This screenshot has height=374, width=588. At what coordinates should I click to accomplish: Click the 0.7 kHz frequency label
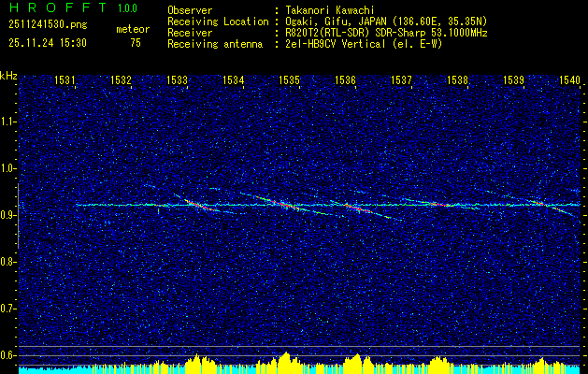click(8, 309)
